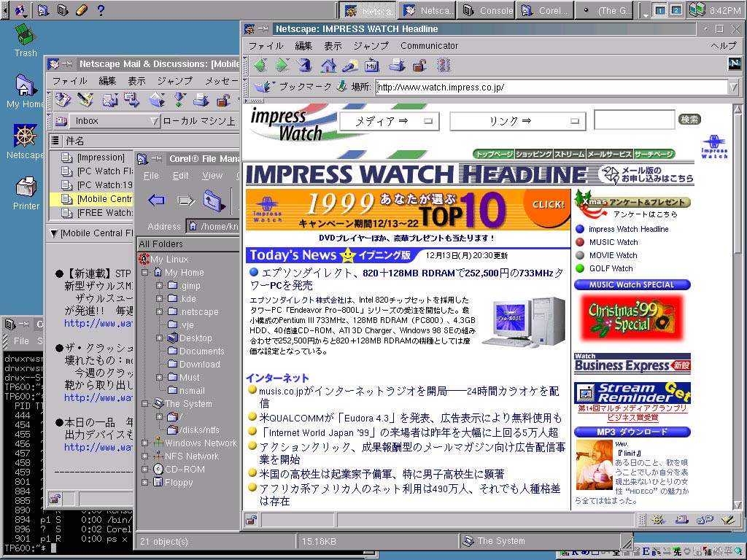Click the Security lock icon in browser toolbar
Viewport: 747px width, 560px height.
coord(419,66)
